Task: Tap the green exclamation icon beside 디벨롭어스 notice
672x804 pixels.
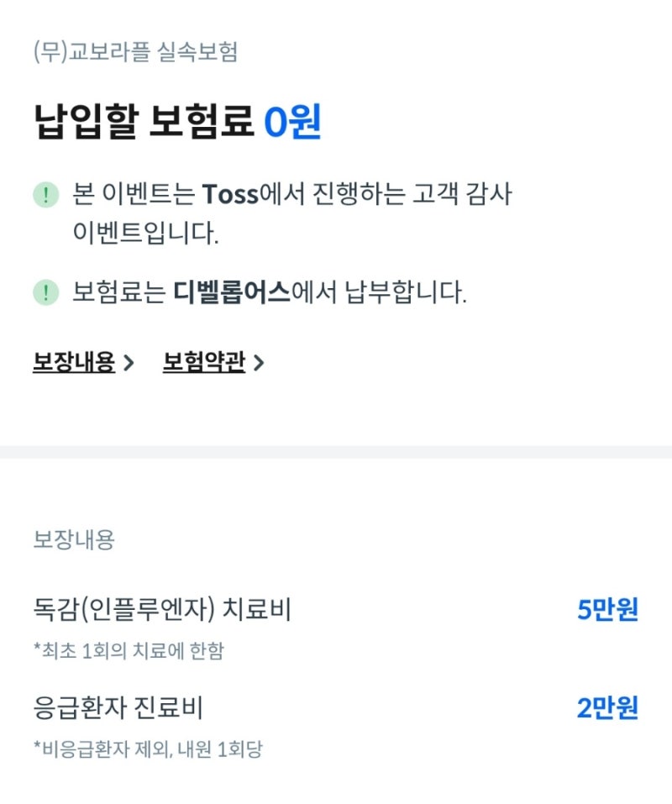Action: (x=46, y=292)
